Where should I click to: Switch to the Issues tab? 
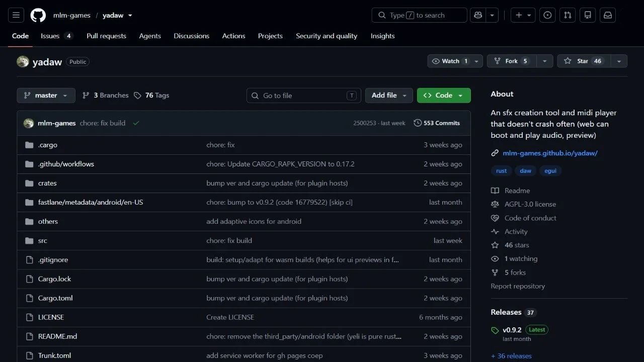(57, 36)
